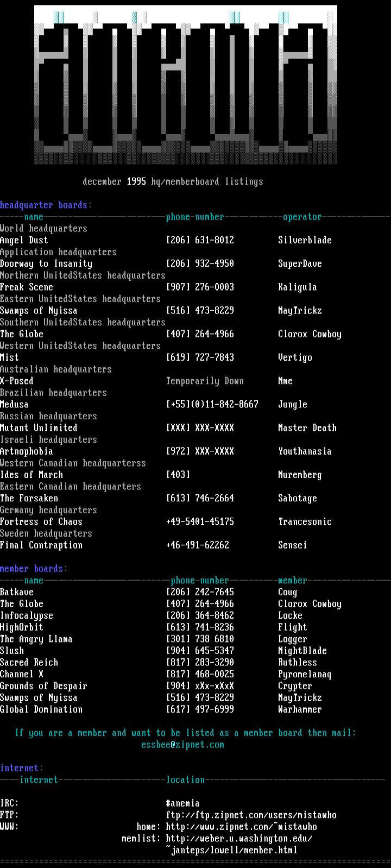
Task: Click the 'member boards:' section heading
Action: 34,569
